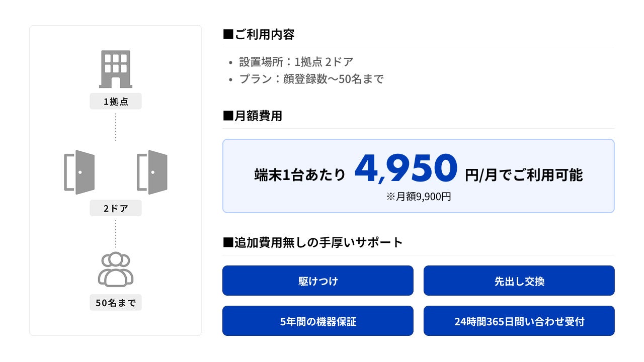The image size is (644, 362).
Task: Select the 24時間365日問い合わせ受付 button
Action: click(x=519, y=321)
